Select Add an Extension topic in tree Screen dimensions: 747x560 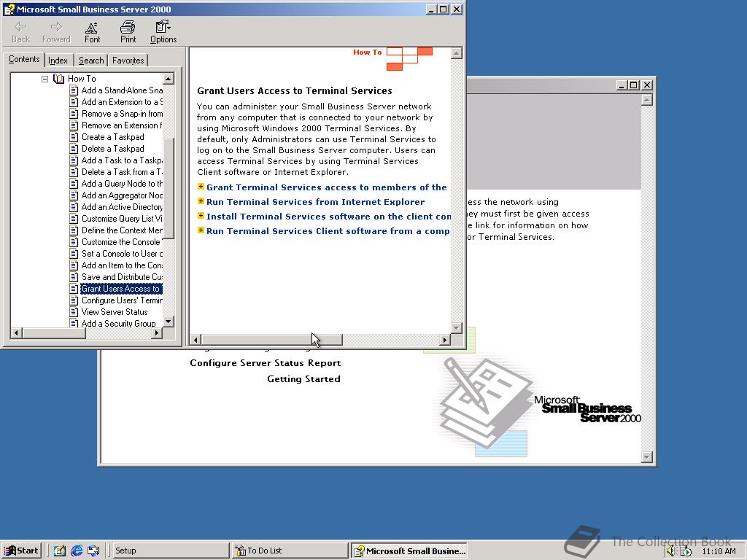(x=122, y=102)
